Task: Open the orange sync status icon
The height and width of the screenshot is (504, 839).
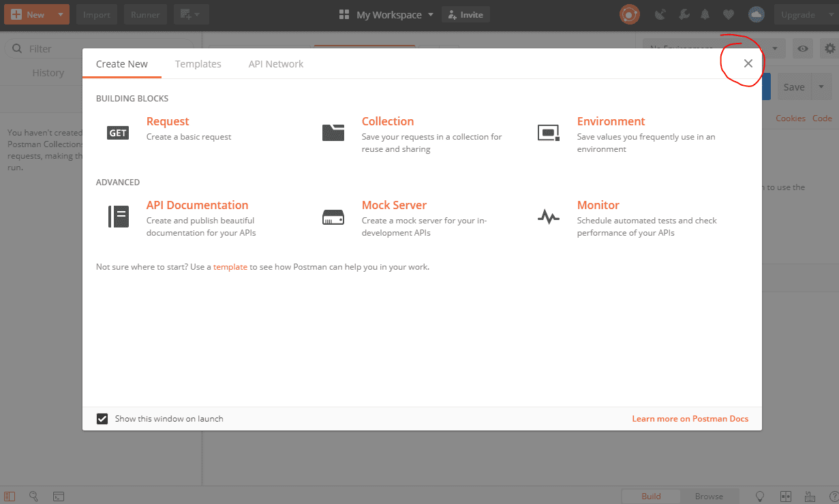Action: (629, 14)
